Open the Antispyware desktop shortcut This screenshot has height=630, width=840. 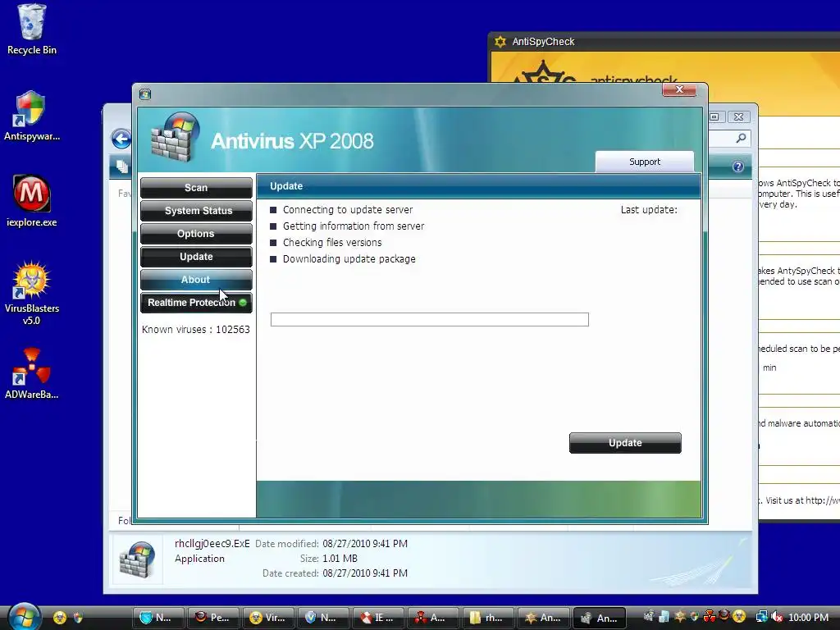(32, 116)
